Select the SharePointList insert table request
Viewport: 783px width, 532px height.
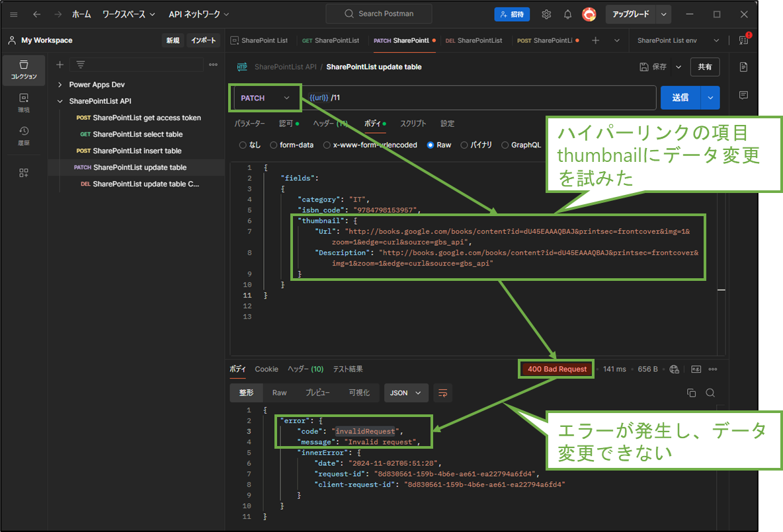click(138, 151)
